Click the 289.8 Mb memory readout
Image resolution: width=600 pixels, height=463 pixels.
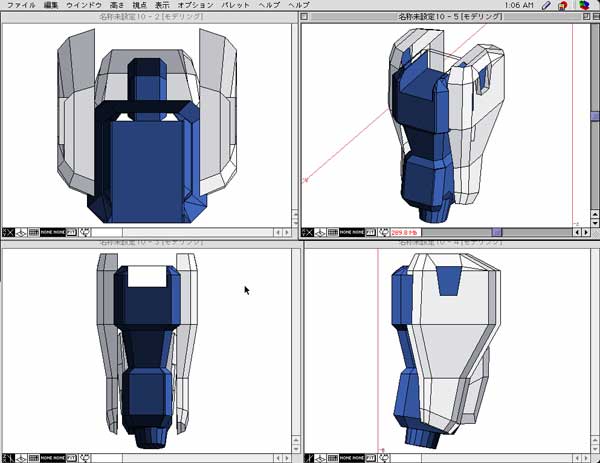pyautogui.click(x=405, y=232)
